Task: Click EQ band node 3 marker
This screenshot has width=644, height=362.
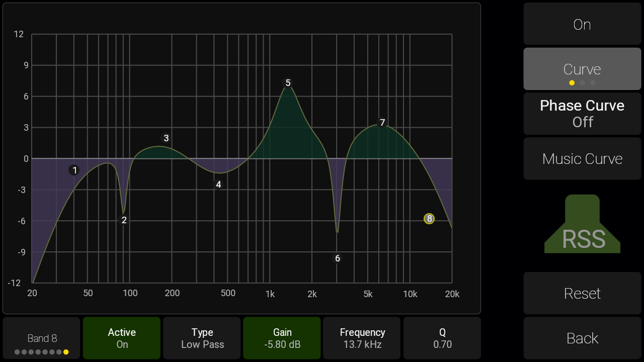Action: coord(166,138)
